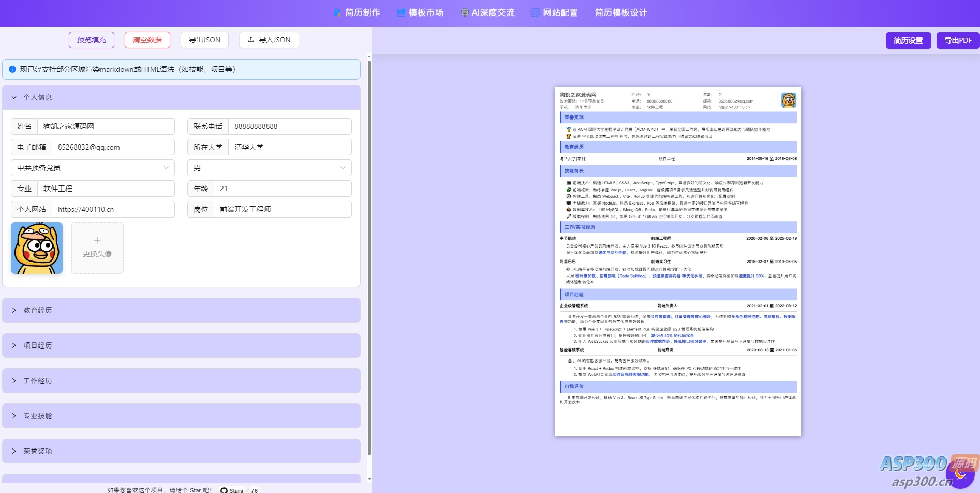980x493 pixels.
Task: Open 简历设置 resume settings
Action: pos(908,40)
